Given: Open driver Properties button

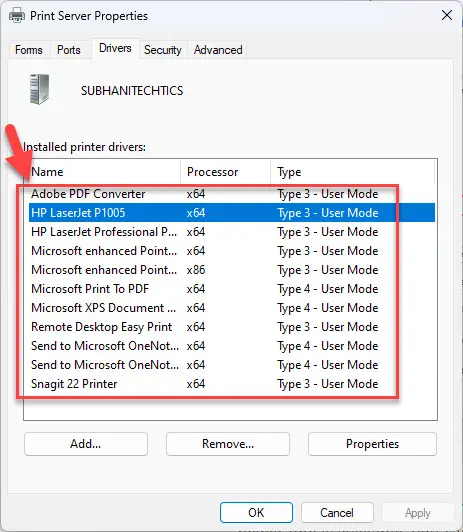Looking at the screenshot, I should pyautogui.click(x=372, y=444).
